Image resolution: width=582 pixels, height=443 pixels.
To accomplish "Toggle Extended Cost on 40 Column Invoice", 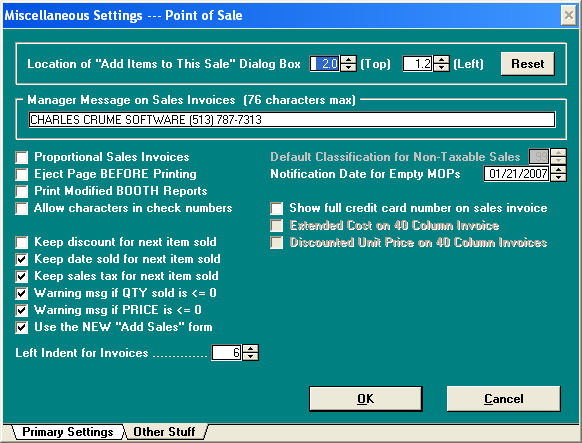I will (277, 226).
